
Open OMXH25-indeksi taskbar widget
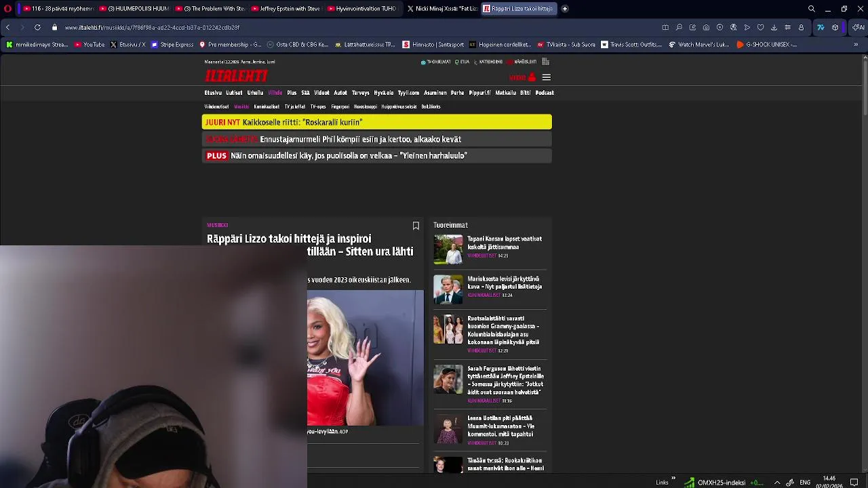724,483
